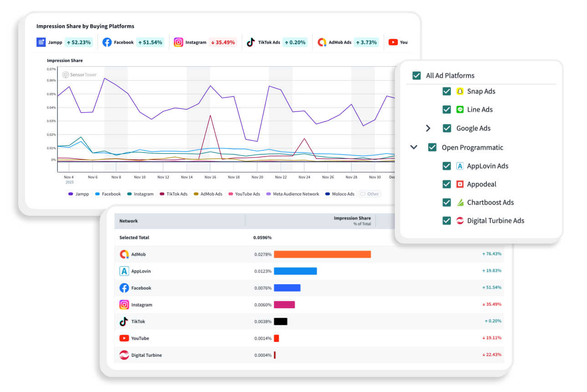Click the Selected Total 0.0596% value
The width and height of the screenshot is (587, 392).
click(263, 238)
